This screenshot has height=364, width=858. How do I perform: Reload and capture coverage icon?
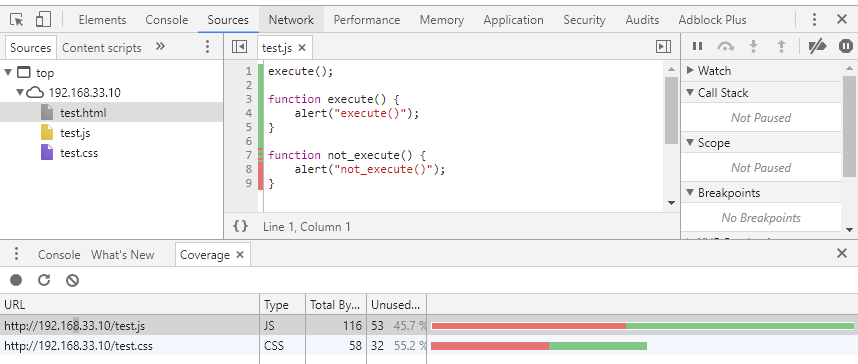[44, 280]
